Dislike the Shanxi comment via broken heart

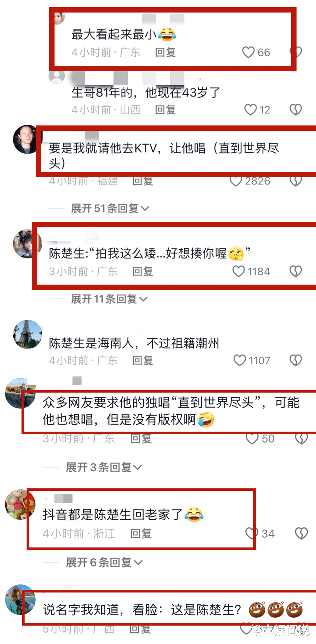[295, 110]
